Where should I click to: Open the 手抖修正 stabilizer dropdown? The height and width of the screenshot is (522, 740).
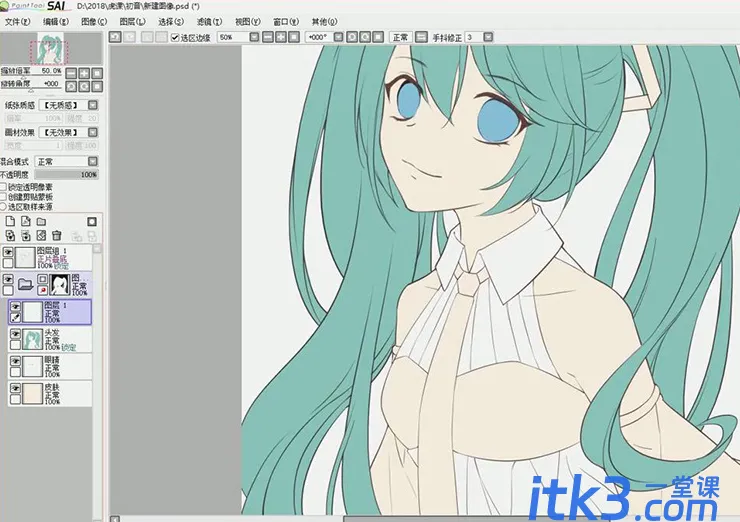coord(488,37)
